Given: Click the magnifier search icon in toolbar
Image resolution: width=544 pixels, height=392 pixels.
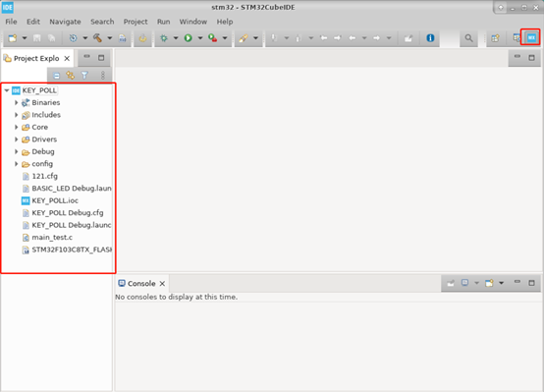Looking at the screenshot, I should pos(468,38).
